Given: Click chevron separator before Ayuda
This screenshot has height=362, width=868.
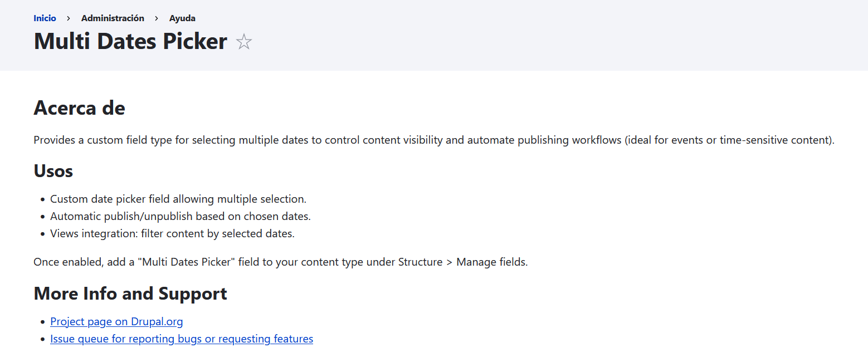Looking at the screenshot, I should click(x=157, y=18).
